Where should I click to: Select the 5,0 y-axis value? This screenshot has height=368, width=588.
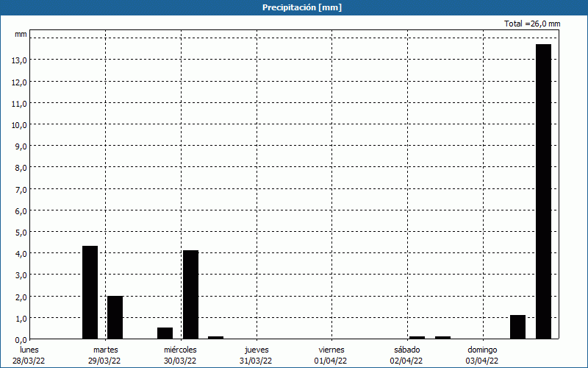tap(21, 232)
